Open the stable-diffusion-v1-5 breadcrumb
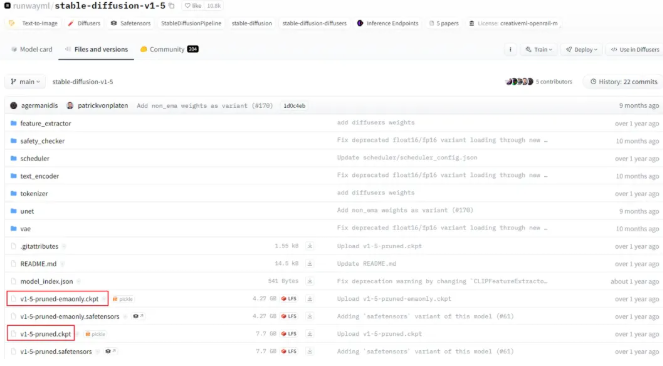 pyautogui.click(x=83, y=82)
